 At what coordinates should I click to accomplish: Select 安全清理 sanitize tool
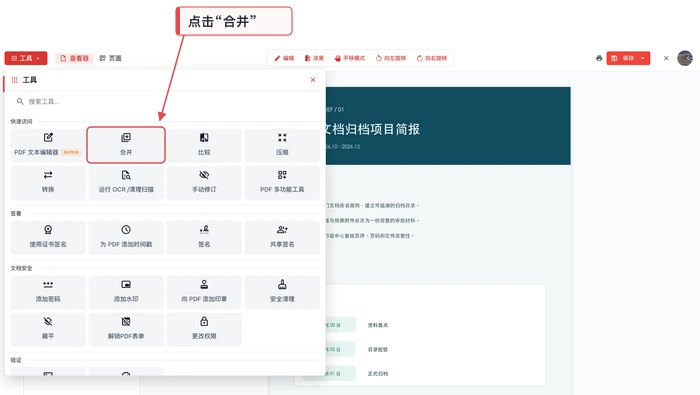(x=282, y=292)
